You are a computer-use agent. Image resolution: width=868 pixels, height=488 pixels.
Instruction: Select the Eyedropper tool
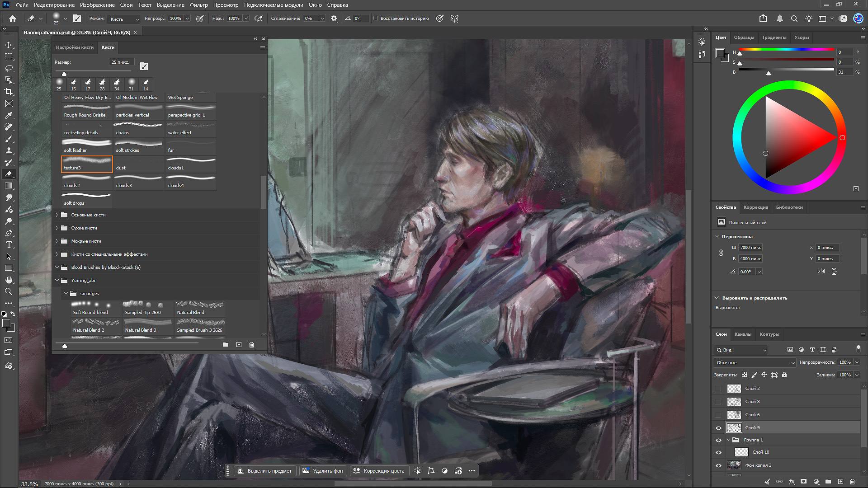click(9, 116)
